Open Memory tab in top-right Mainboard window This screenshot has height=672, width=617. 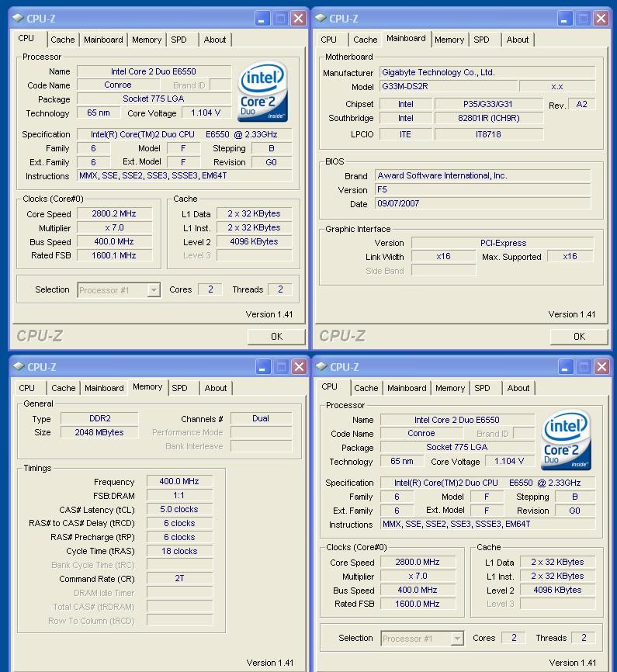pyautogui.click(x=449, y=40)
